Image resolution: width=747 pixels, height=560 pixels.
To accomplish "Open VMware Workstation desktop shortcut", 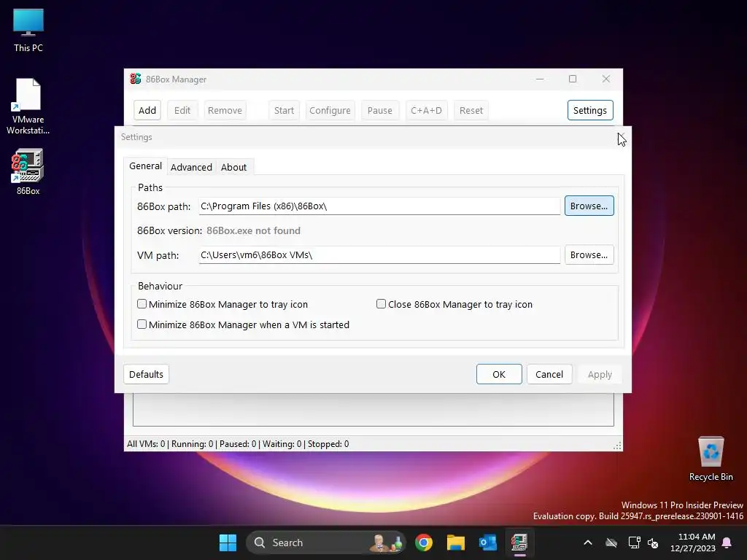I will (28, 106).
